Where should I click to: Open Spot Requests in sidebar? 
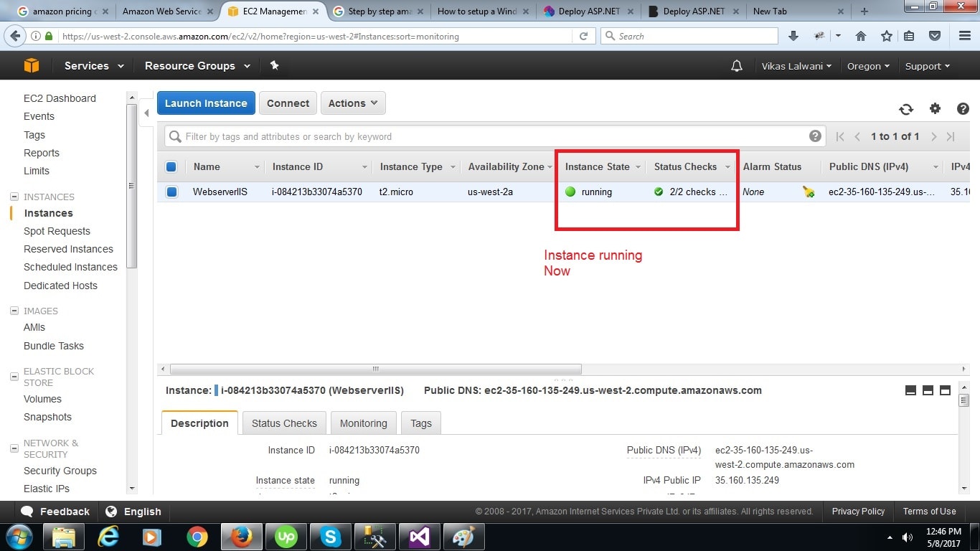pos(57,231)
